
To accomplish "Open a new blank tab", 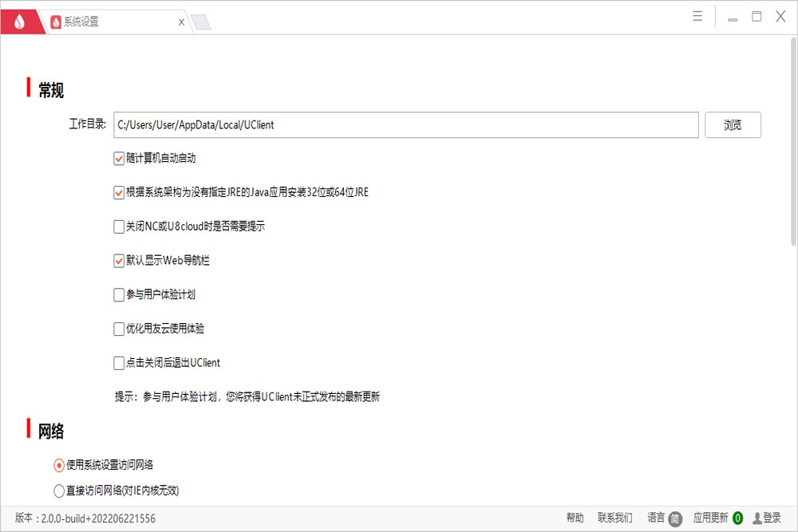I will pyautogui.click(x=202, y=22).
